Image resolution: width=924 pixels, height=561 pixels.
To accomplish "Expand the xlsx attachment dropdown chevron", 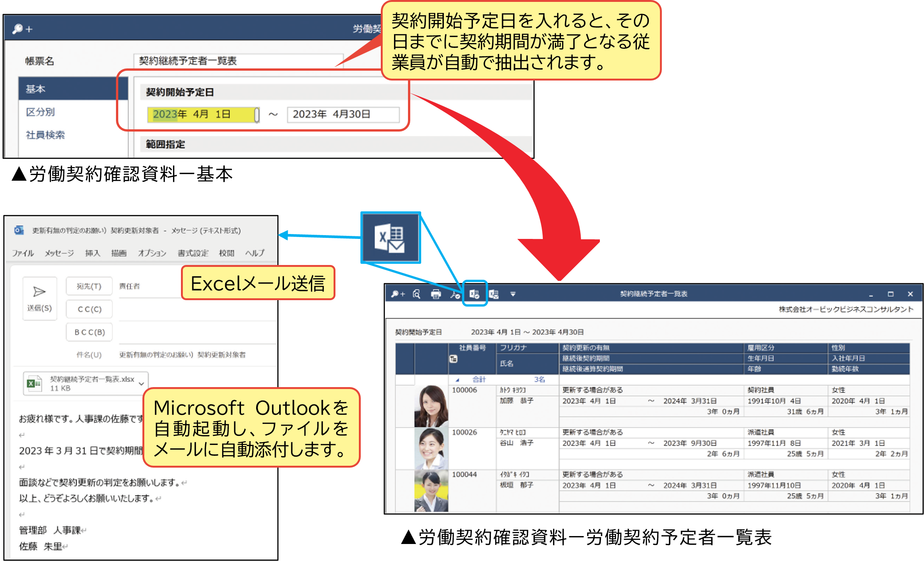I will pos(141,384).
